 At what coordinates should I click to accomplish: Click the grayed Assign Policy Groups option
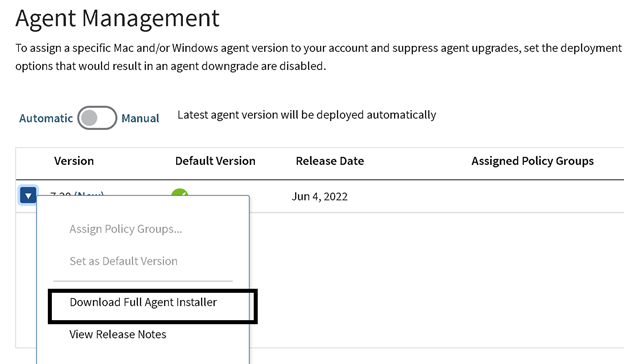click(x=126, y=229)
